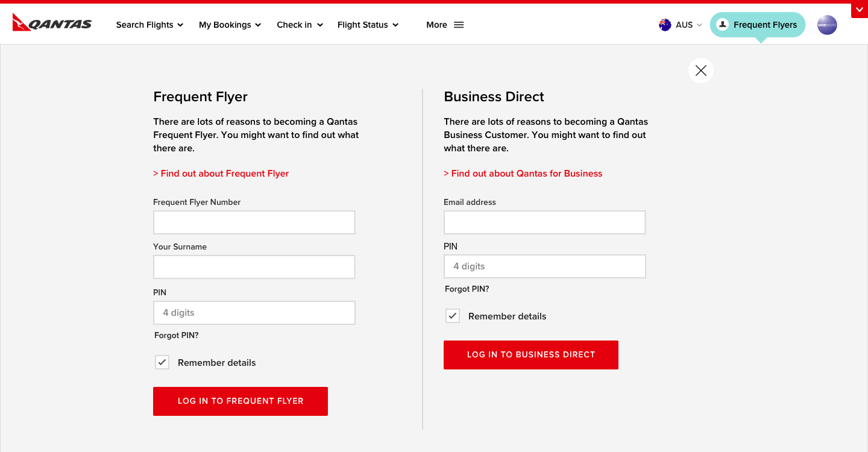
Task: Focus the Business Direct PIN field
Action: pyautogui.click(x=545, y=266)
